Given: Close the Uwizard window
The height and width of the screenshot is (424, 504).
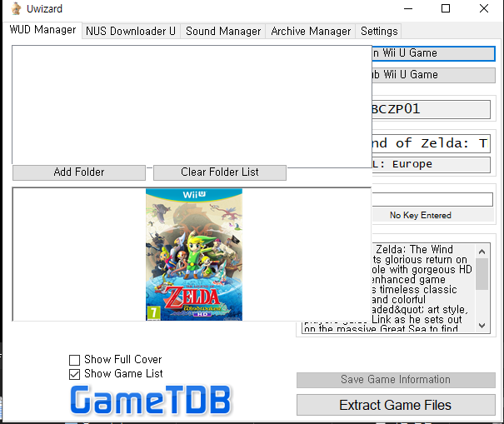Looking at the screenshot, I should [484, 8].
